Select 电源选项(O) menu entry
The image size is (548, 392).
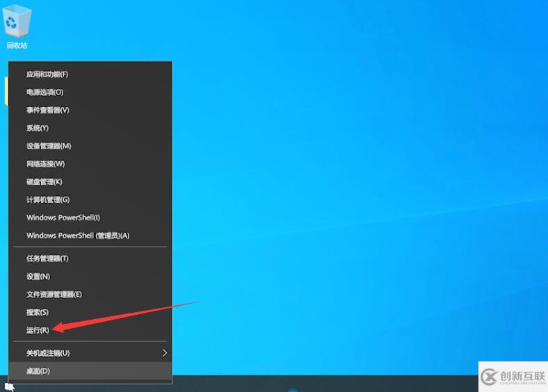tap(90, 92)
